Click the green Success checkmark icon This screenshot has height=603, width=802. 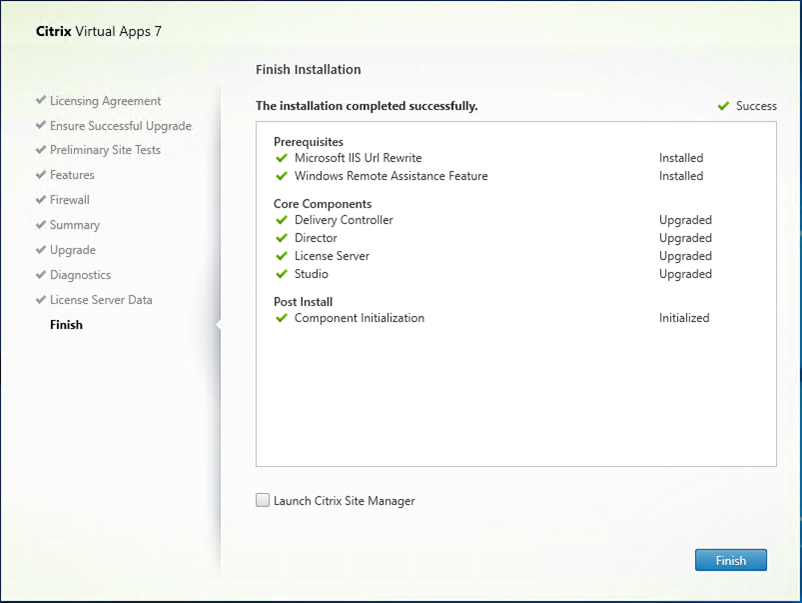pyautogui.click(x=723, y=106)
